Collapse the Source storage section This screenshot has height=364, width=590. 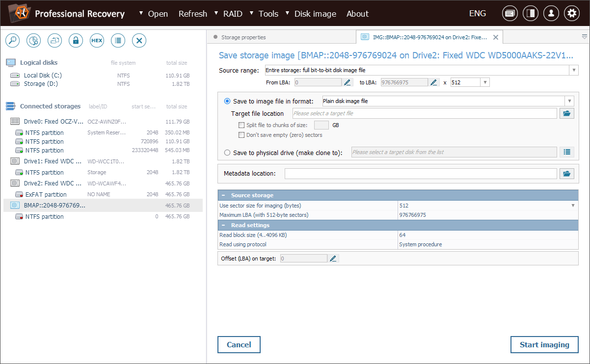tap(223, 195)
